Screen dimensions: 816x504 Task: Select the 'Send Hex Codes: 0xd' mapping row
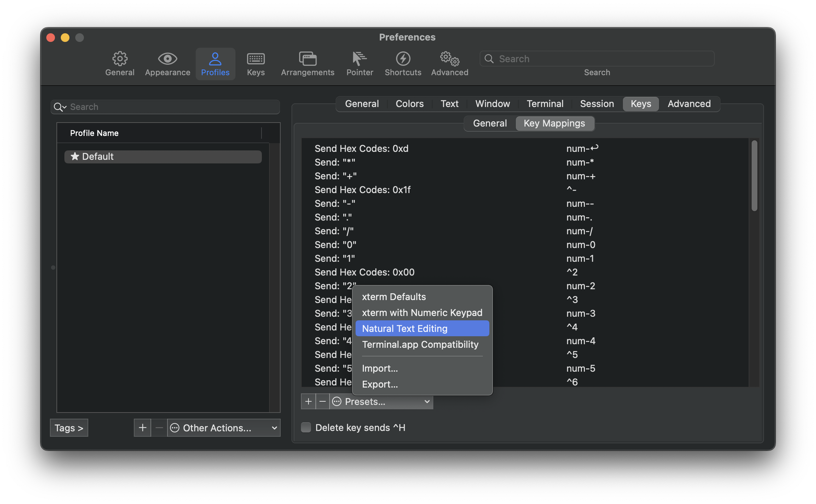524,149
